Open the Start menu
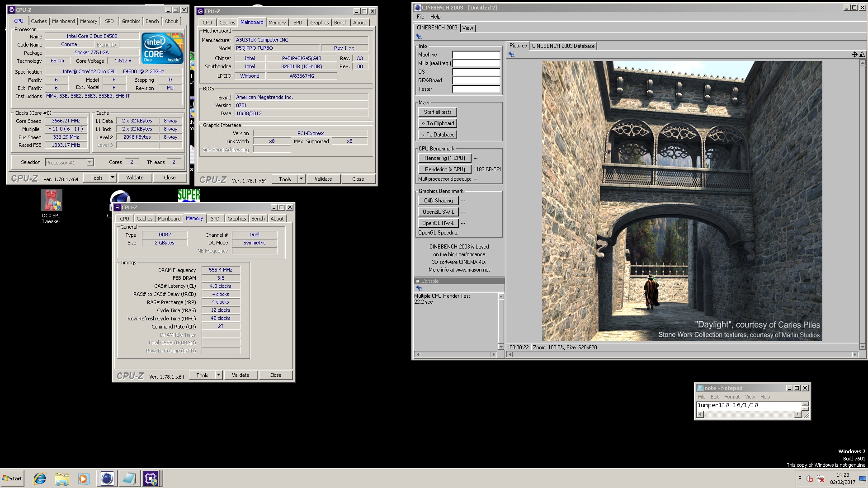This screenshot has height=488, width=868. click(12, 479)
